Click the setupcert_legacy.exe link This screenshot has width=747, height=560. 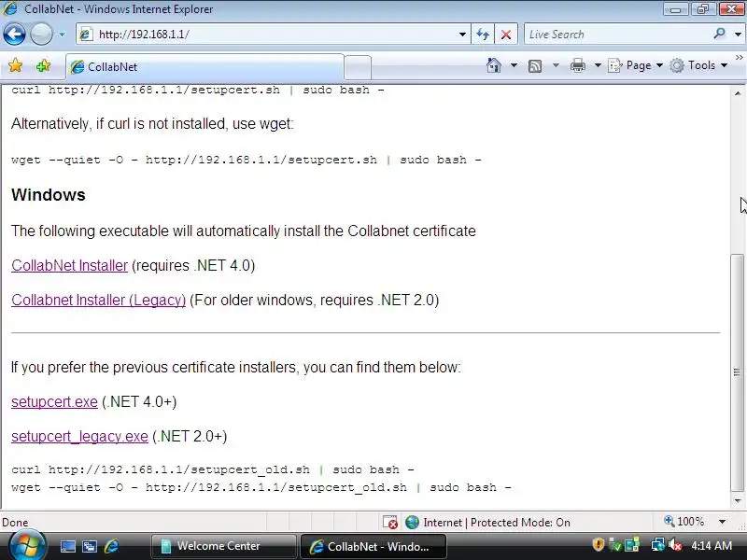[x=79, y=436]
